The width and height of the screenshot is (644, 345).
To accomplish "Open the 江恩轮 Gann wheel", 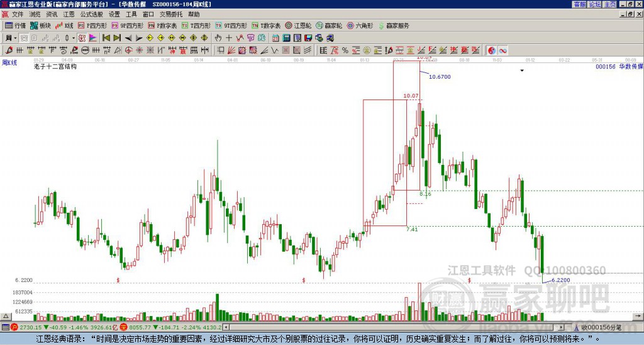I will (x=298, y=25).
